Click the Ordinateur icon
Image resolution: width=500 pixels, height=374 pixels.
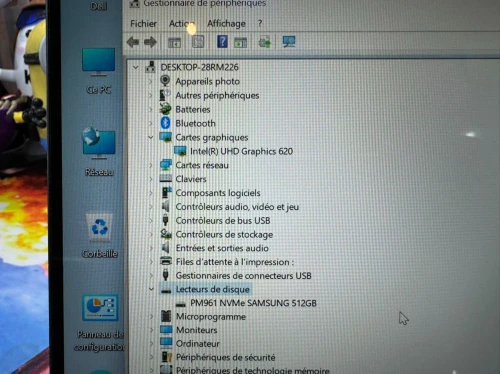166,343
